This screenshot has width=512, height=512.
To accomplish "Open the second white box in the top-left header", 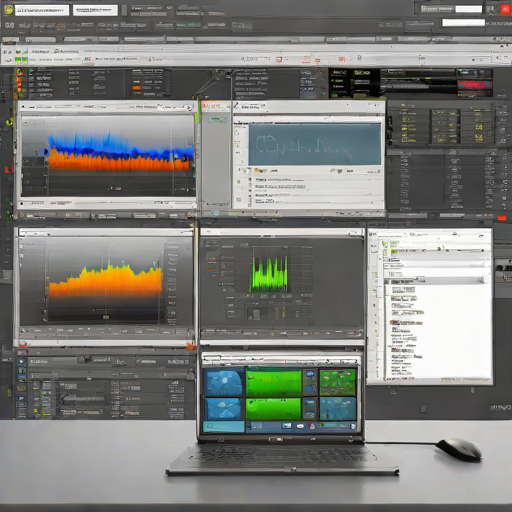I will pos(95,10).
